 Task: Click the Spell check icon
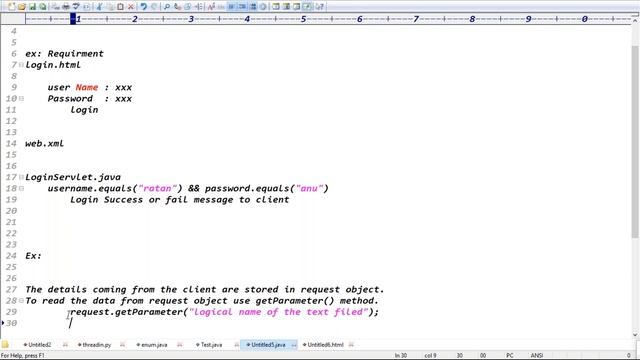pyautogui.click(x=76, y=7)
